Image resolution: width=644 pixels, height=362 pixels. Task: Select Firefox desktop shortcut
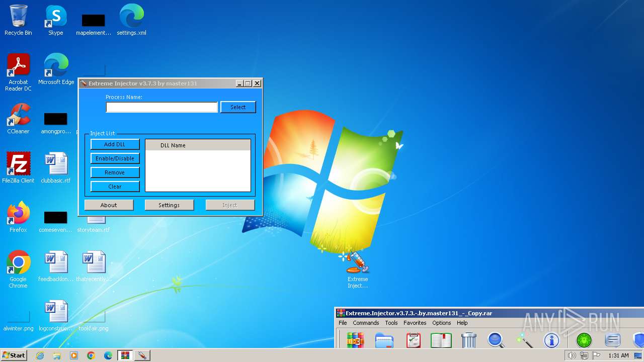click(x=18, y=217)
